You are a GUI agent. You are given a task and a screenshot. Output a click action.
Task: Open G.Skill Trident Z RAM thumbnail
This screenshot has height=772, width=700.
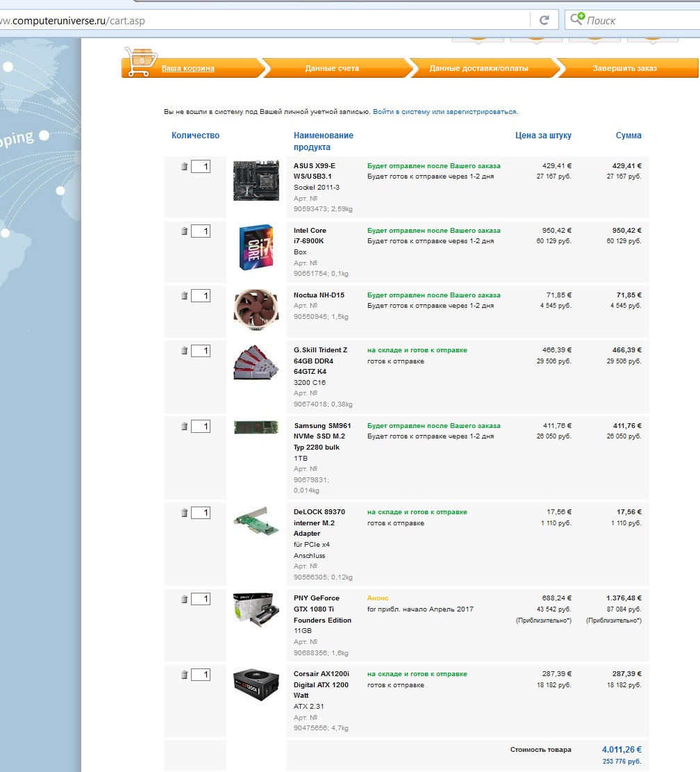click(x=256, y=363)
